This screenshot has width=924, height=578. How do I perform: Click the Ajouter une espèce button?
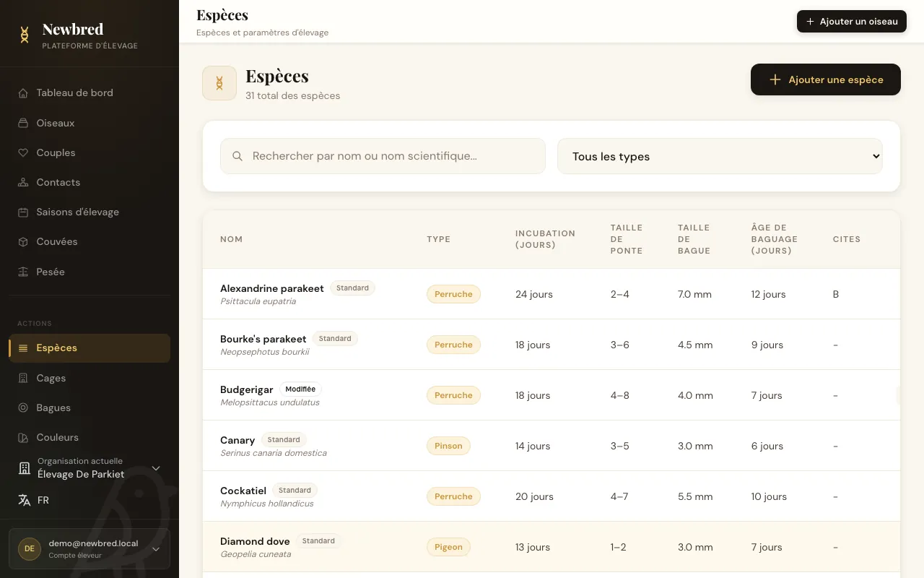[x=825, y=79]
